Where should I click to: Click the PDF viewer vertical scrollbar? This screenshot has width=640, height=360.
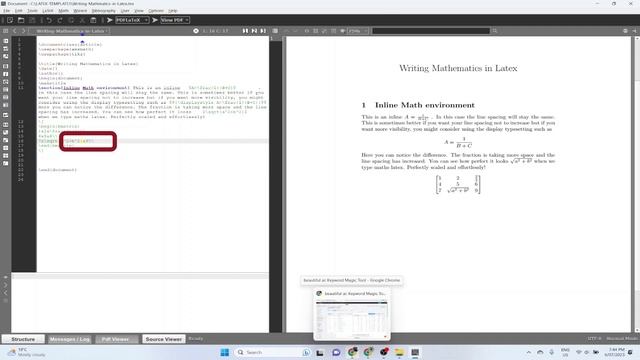click(x=637, y=184)
